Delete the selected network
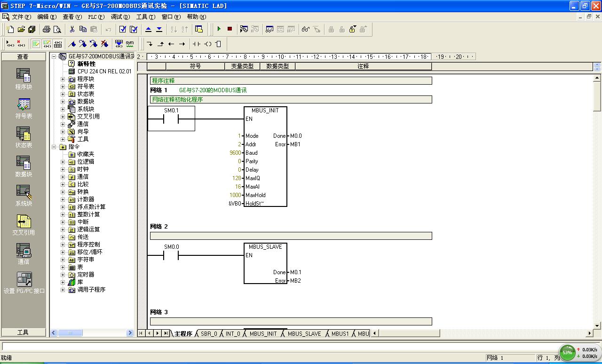Image resolution: width=602 pixels, height=364 pixels. click(21, 44)
